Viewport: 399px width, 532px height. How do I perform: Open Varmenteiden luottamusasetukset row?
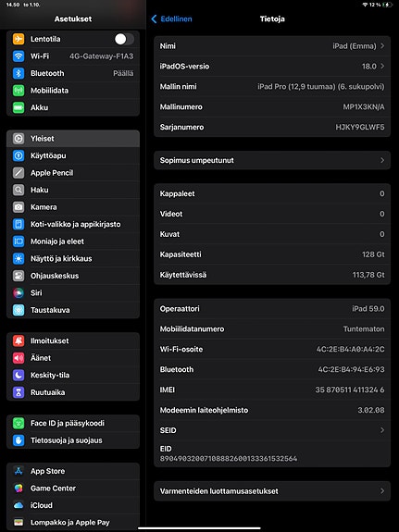click(272, 491)
